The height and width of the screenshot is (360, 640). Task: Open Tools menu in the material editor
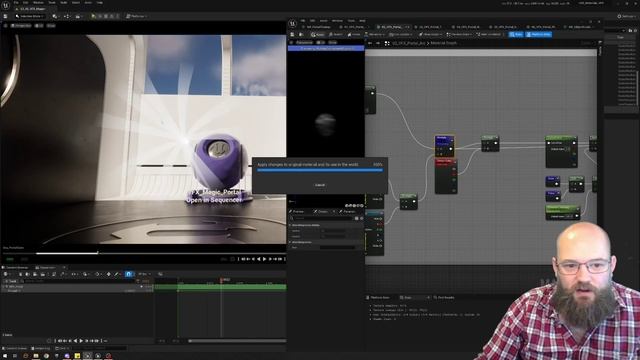pyautogui.click(x=351, y=20)
